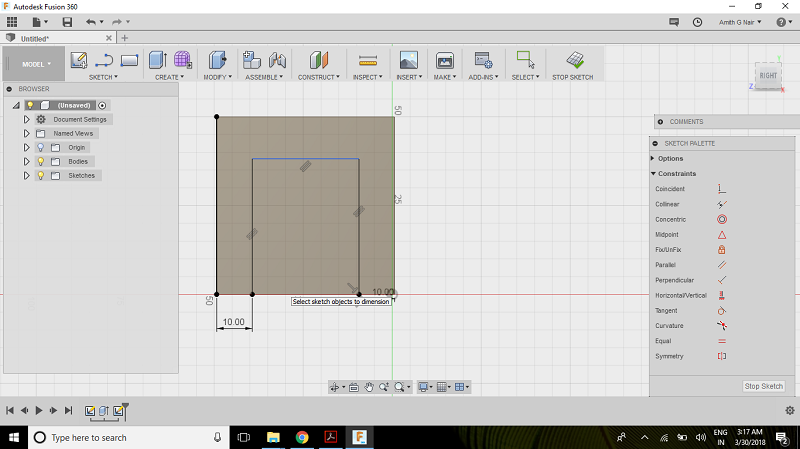Image resolution: width=800 pixels, height=449 pixels.
Task: Click the Stop Sketch palette button
Action: coord(763,386)
